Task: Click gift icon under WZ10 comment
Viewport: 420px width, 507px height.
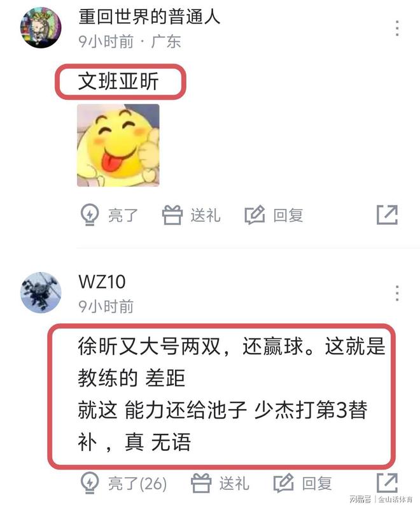Action: [x=201, y=483]
